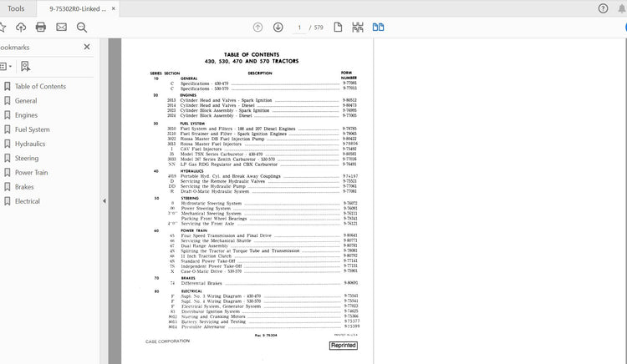Click 'LP Gas RDG Regulator and CBX Carburetor' entry
This screenshot has width=627, height=364.
point(229,164)
